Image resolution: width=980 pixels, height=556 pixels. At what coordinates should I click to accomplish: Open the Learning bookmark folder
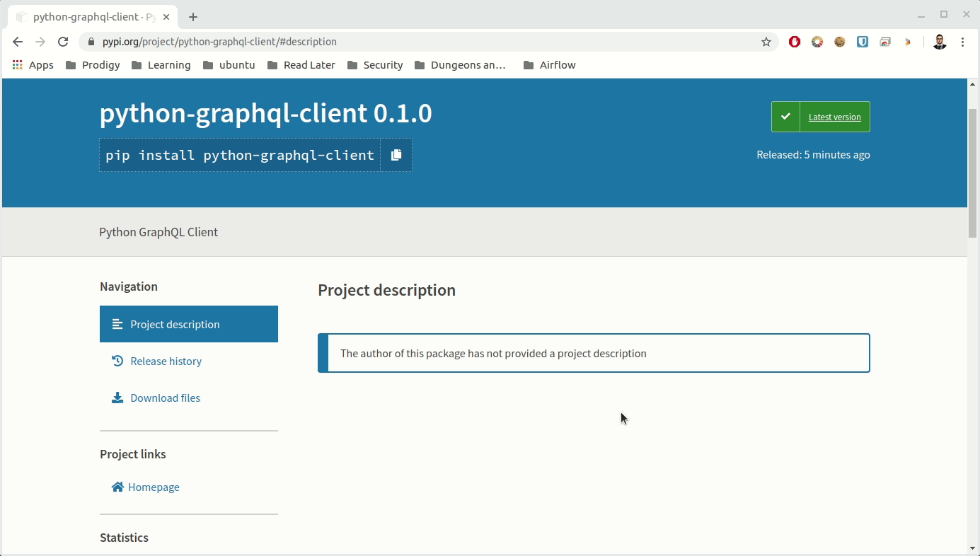tap(161, 65)
